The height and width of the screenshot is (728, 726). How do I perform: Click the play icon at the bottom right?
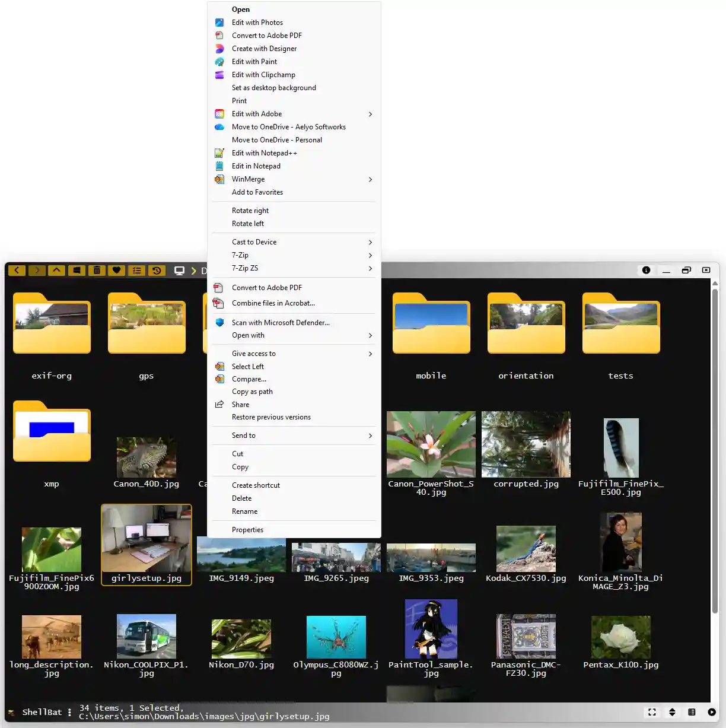click(x=711, y=712)
